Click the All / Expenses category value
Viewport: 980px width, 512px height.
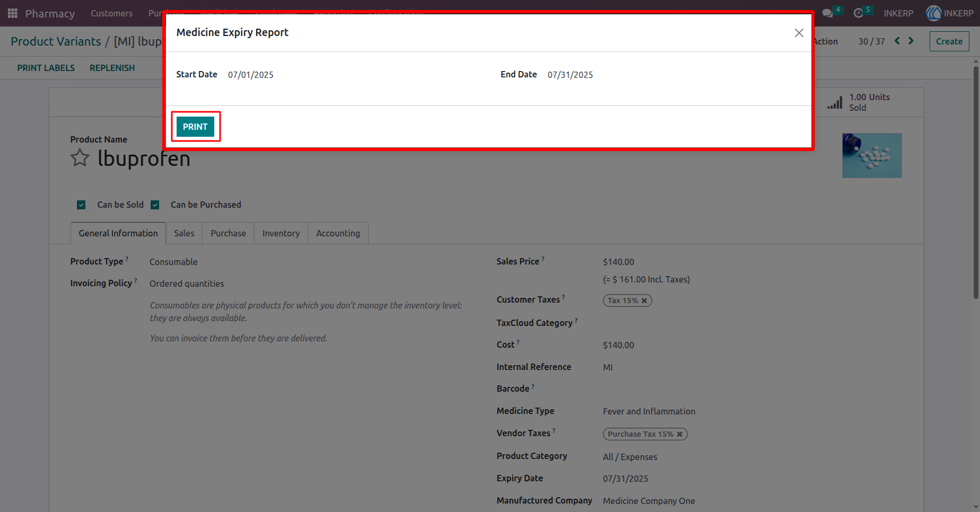pyautogui.click(x=630, y=457)
